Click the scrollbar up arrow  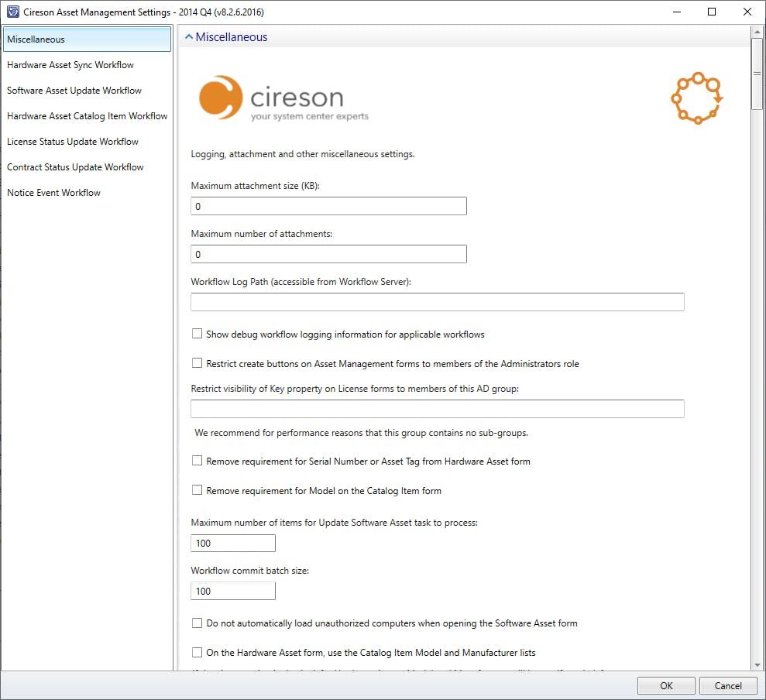(757, 32)
